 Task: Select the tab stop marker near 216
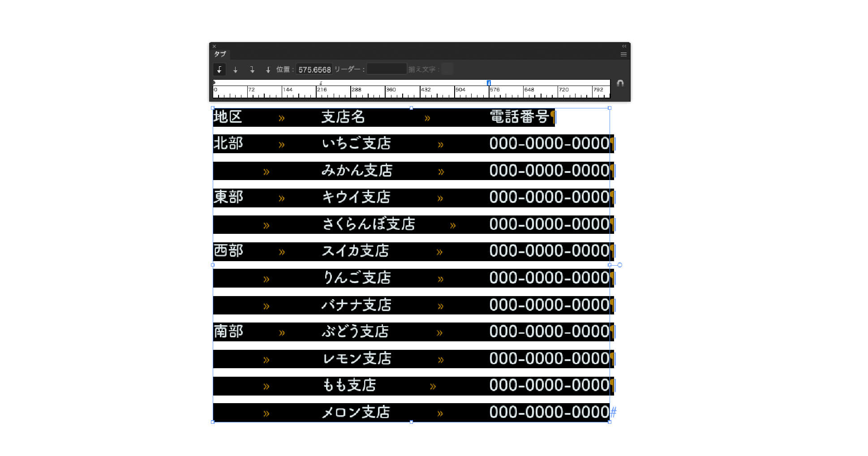[321, 83]
